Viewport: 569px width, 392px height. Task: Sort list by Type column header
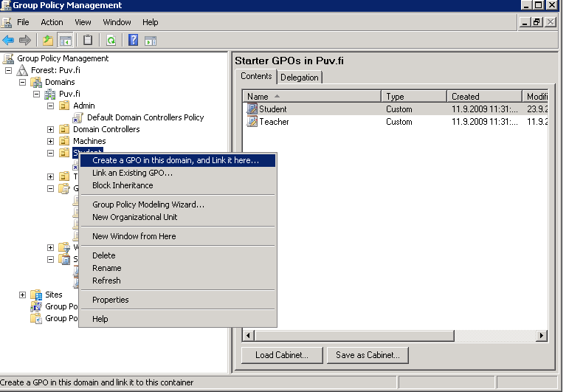point(414,97)
